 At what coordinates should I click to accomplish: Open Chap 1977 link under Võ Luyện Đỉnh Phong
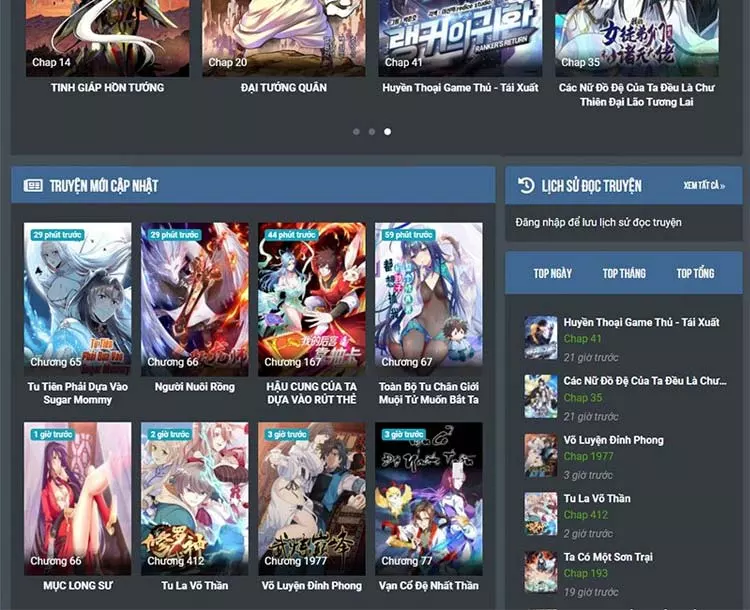(588, 457)
